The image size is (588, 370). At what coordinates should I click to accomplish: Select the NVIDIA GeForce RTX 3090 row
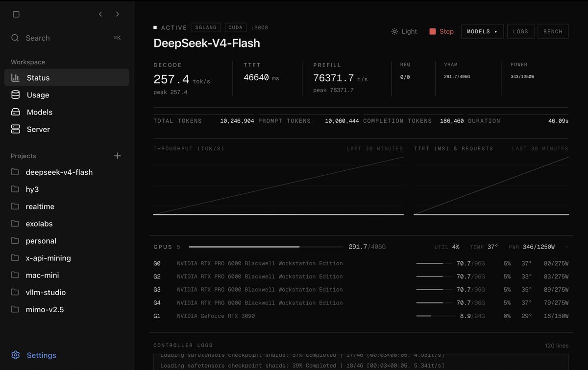(x=361, y=316)
